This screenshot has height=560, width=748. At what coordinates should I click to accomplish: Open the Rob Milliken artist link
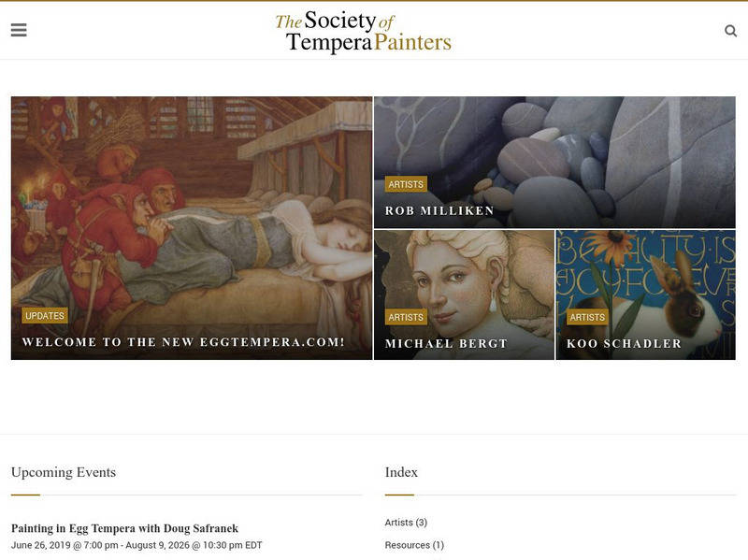click(439, 211)
